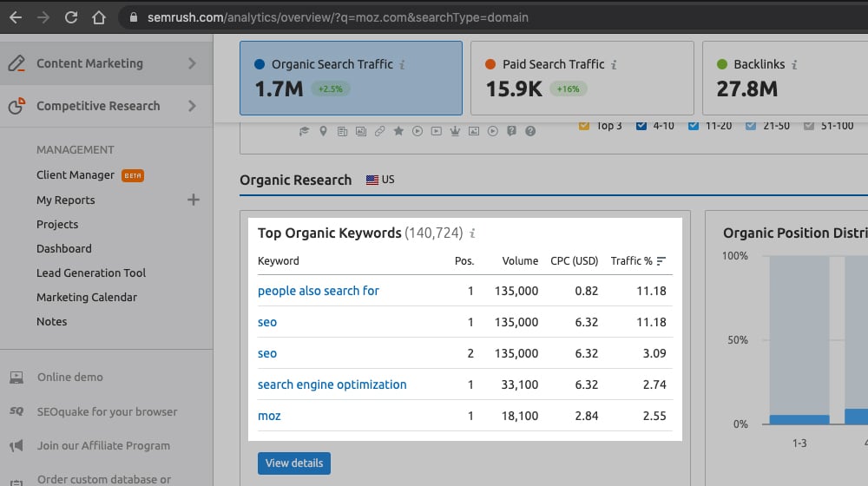Toggle the Top 3 checkbox
Viewport: 868px width, 486px height.
(584, 126)
